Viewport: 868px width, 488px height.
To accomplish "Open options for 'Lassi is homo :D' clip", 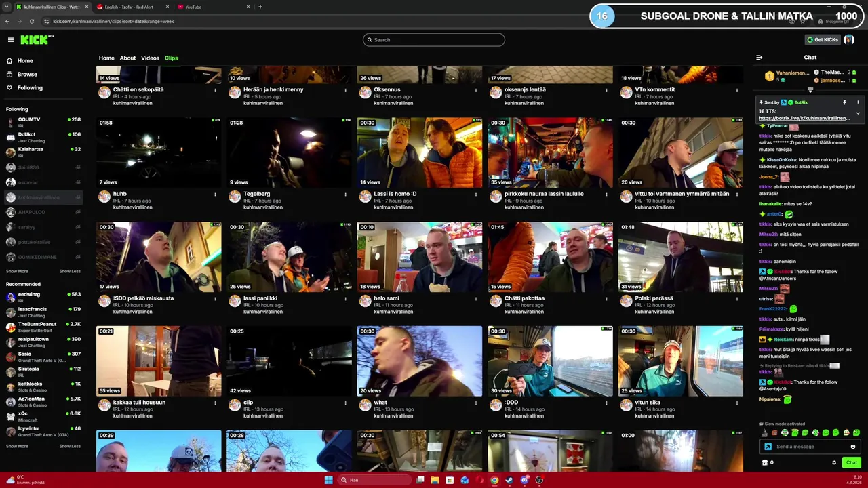I will (476, 195).
